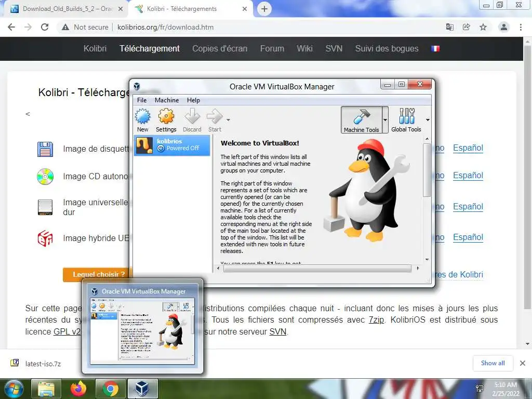The height and width of the screenshot is (399, 532).
Task: Click horizontal scrollbar right arrow in VirtualBox
Action: 418,268
